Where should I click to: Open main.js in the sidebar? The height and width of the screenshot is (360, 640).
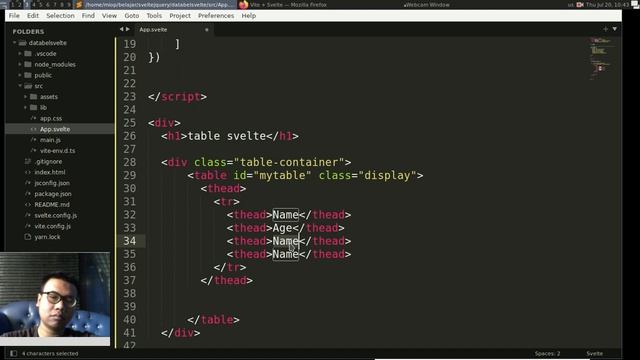pos(50,140)
